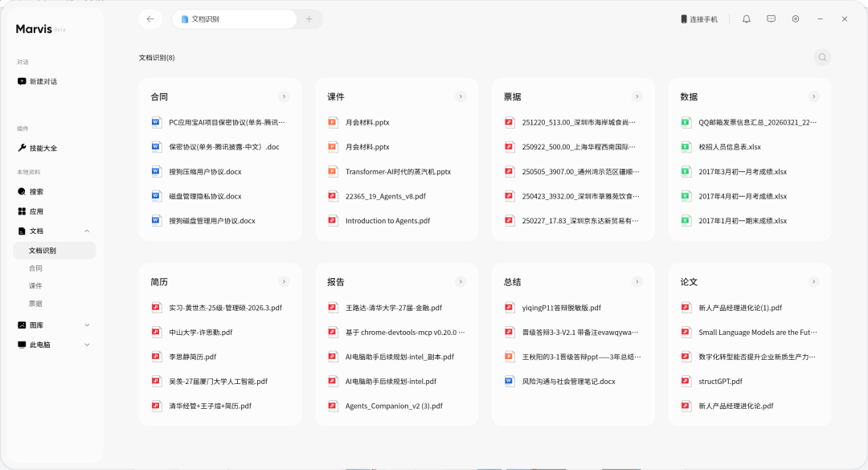Expand the 数据 card with its arrow
Screen dimensions: 868x470
click(813, 96)
